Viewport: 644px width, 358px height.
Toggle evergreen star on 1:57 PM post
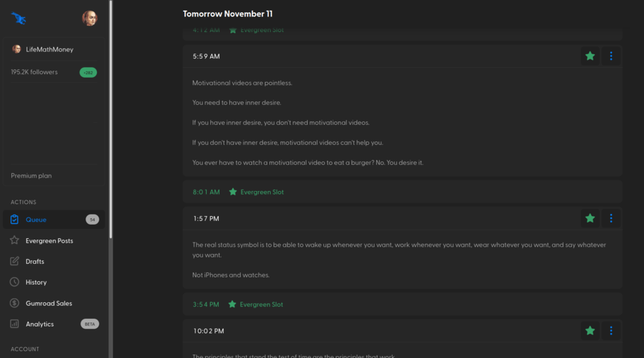tap(590, 218)
